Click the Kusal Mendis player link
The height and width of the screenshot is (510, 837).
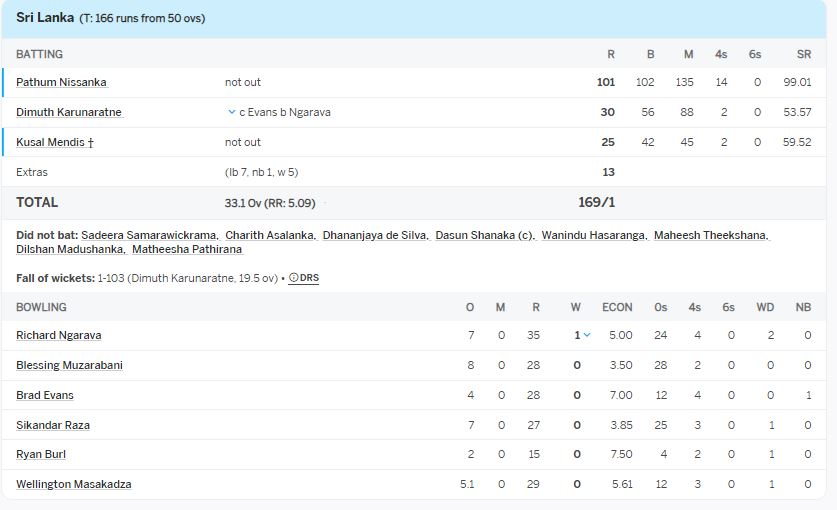(55, 142)
